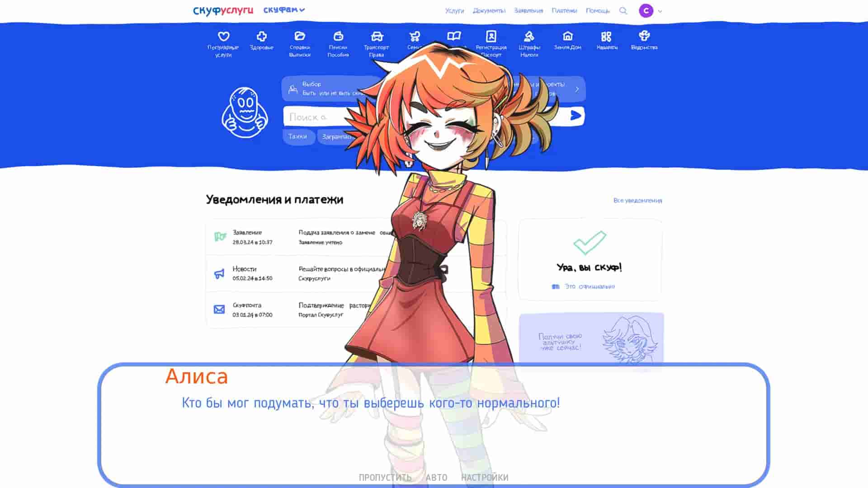Expand the Скуфам dropdown
The width and height of the screenshot is (868, 488).
(x=284, y=10)
